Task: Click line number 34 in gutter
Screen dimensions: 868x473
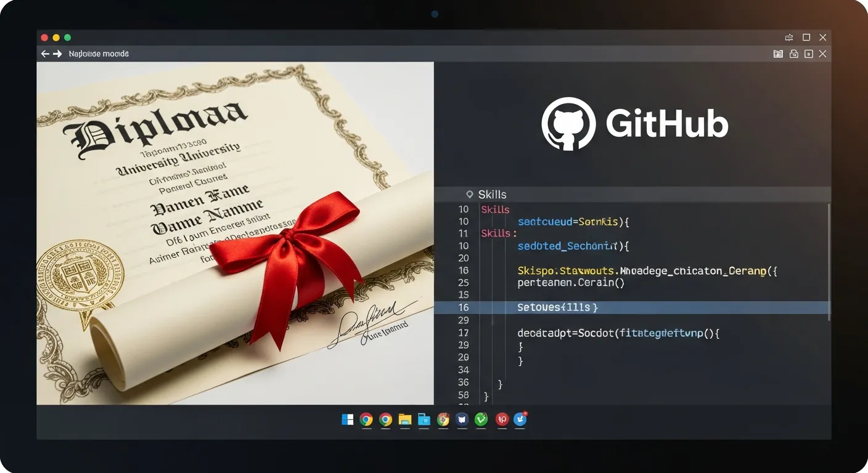Action: 464,370
